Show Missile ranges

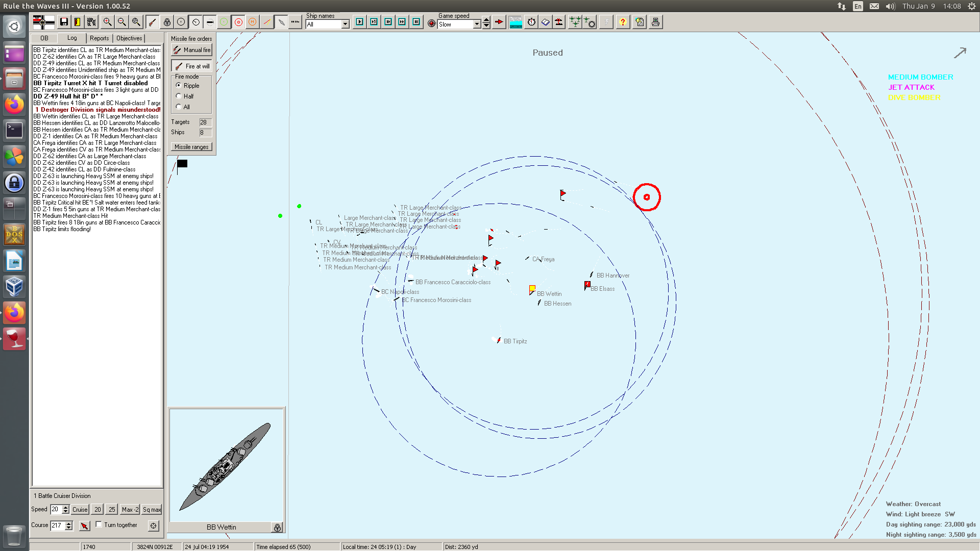point(191,147)
